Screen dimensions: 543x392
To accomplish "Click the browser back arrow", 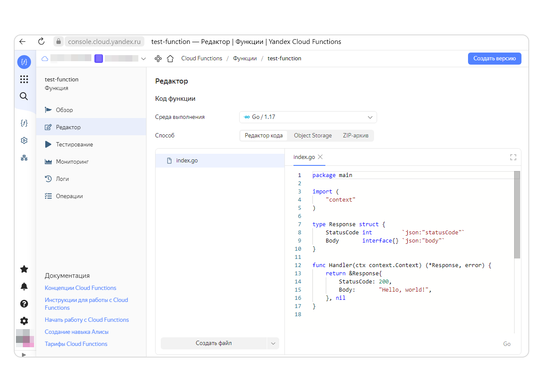I will click(x=23, y=42).
